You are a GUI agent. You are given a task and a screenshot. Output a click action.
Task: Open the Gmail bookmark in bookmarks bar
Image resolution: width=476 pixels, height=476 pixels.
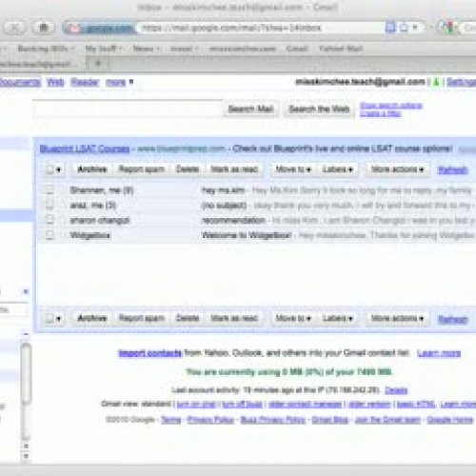pos(297,49)
